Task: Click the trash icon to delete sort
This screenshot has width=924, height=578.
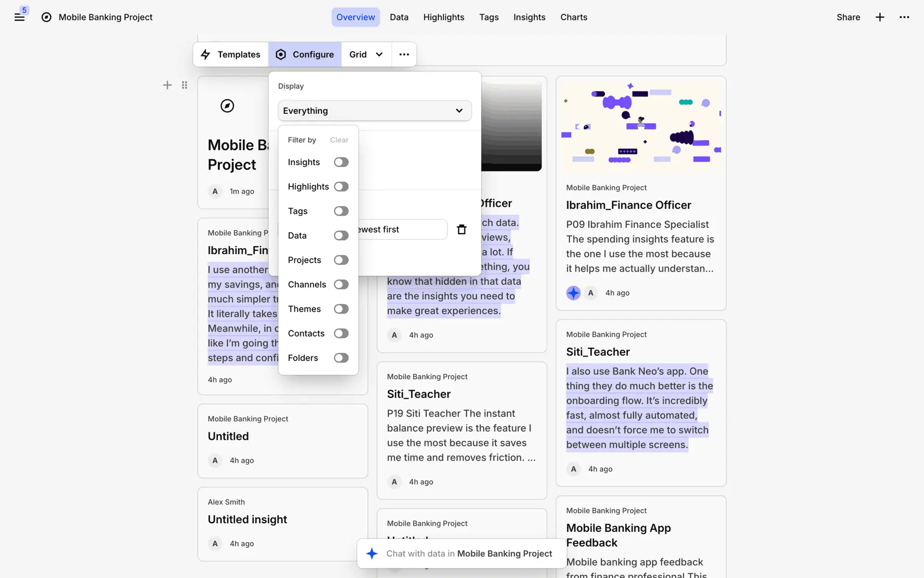Action: tap(462, 230)
